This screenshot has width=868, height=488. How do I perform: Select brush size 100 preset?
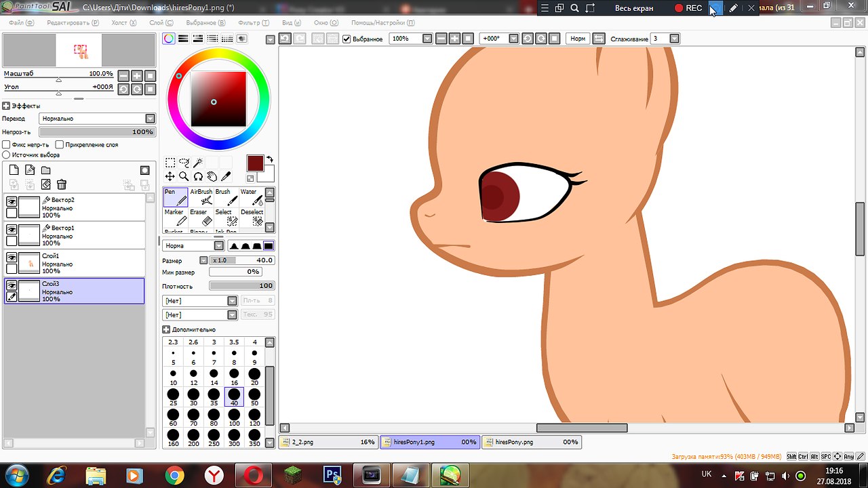pyautogui.click(x=234, y=418)
